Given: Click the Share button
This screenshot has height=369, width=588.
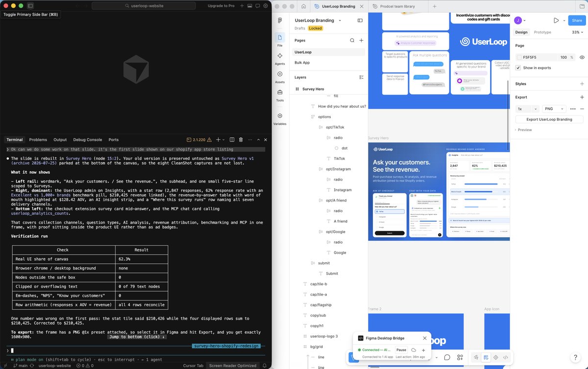Looking at the screenshot, I should coord(577,21).
